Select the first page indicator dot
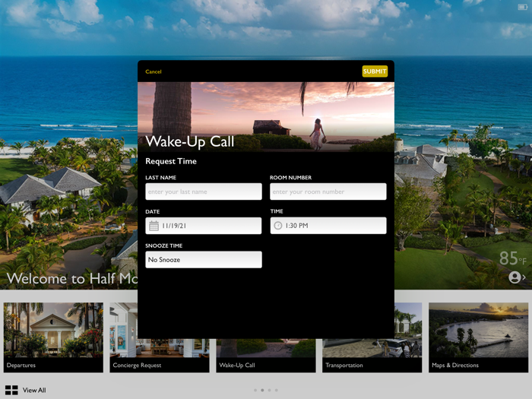 [x=255, y=390]
